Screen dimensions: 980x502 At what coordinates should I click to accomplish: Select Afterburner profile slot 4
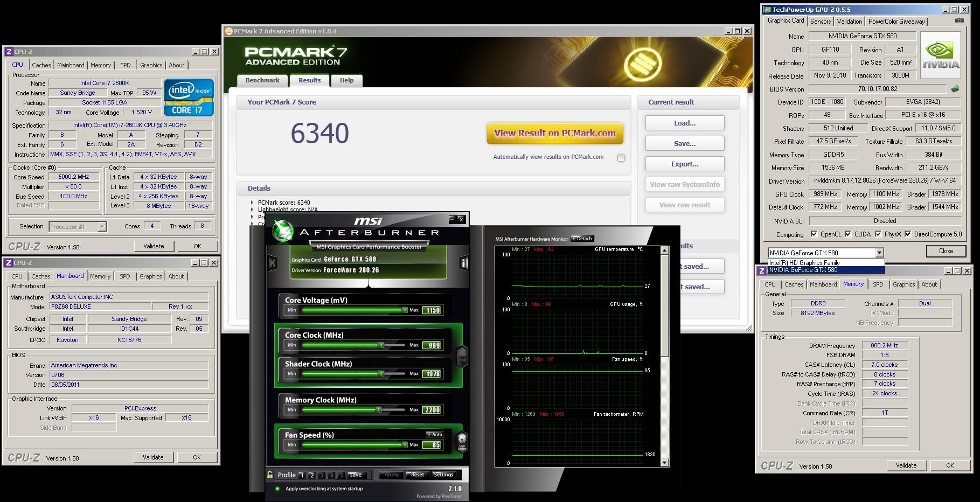pyautogui.click(x=332, y=475)
